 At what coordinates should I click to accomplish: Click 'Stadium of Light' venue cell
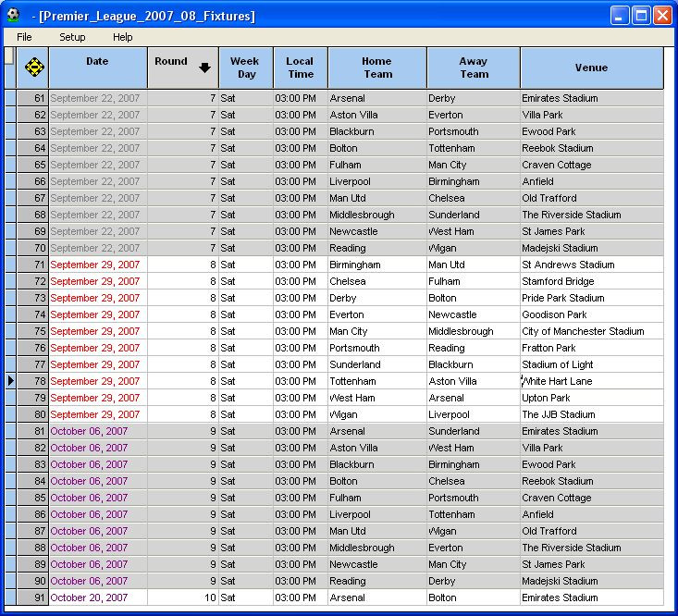(592, 364)
